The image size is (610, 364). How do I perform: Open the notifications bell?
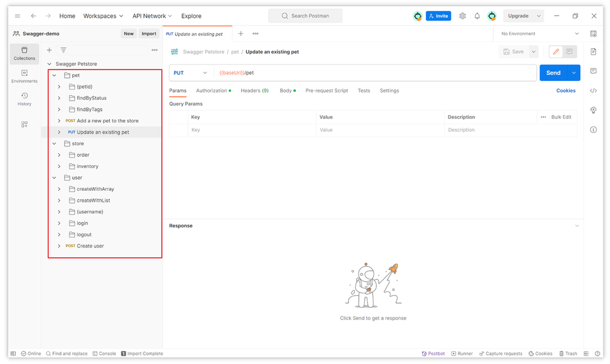click(477, 16)
